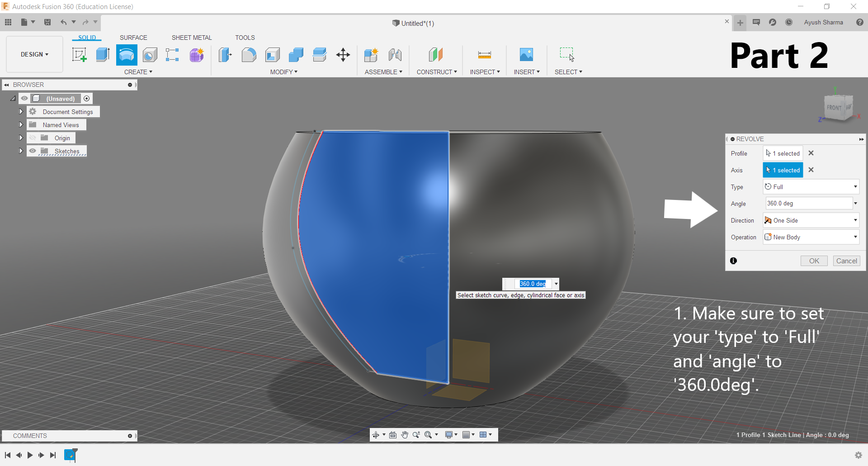This screenshot has height=466, width=868.
Task: Open timeline settings gear icon
Action: pyautogui.click(x=859, y=455)
